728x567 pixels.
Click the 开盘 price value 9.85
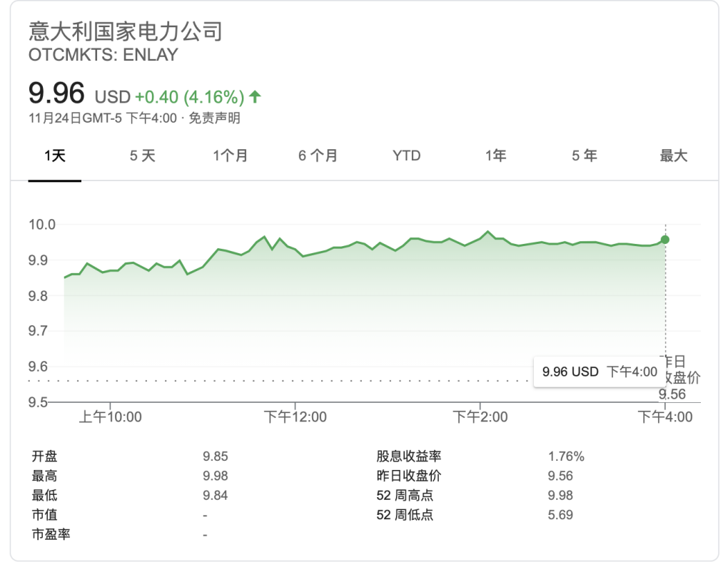click(x=216, y=456)
